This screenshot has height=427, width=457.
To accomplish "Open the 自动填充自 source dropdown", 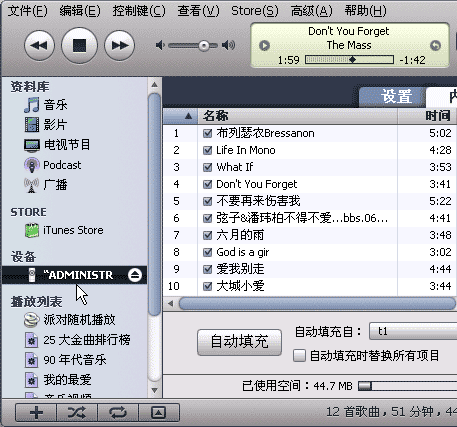I will point(413,331).
